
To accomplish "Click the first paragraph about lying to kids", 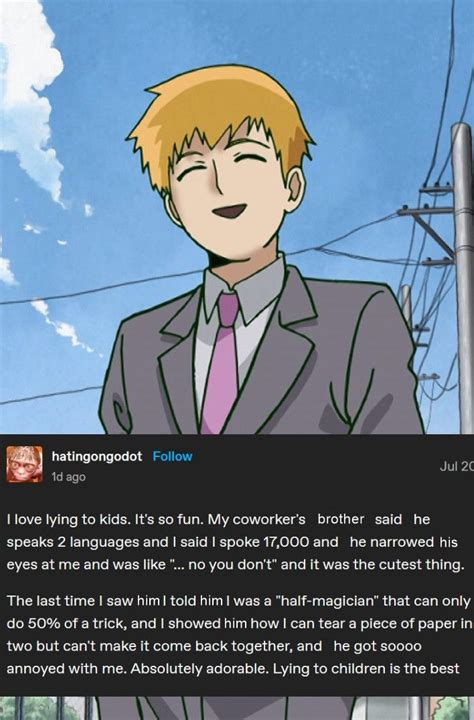I will [235, 542].
